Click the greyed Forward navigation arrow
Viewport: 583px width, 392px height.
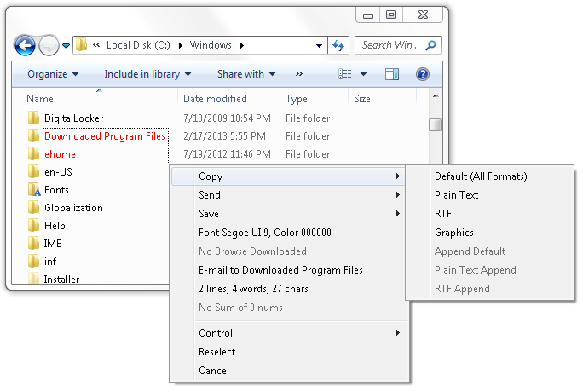(49, 46)
